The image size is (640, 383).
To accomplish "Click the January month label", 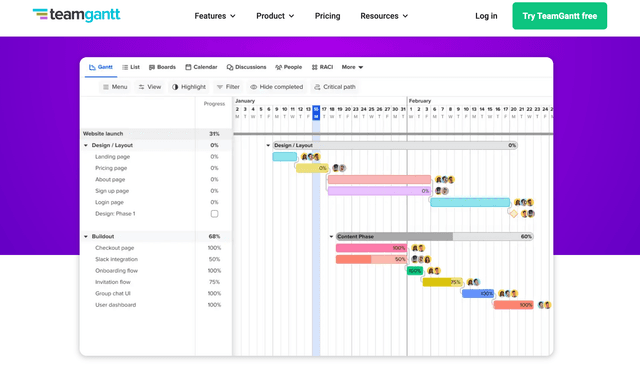I will point(245,101).
